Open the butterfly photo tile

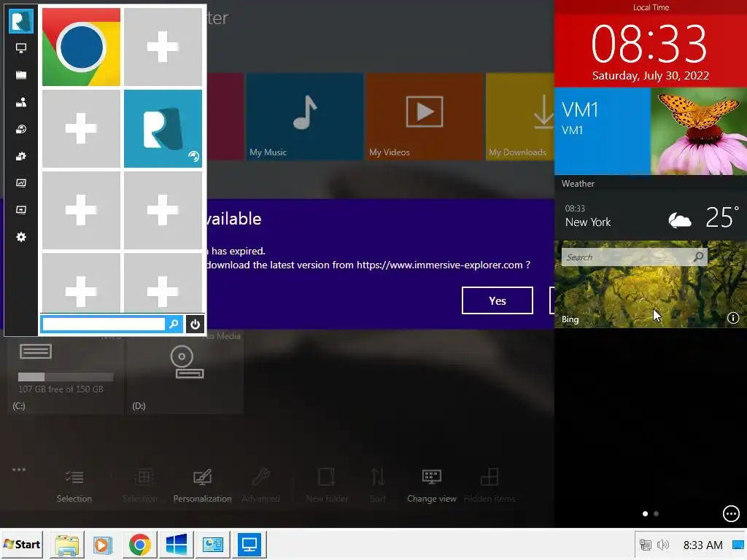[699, 131]
